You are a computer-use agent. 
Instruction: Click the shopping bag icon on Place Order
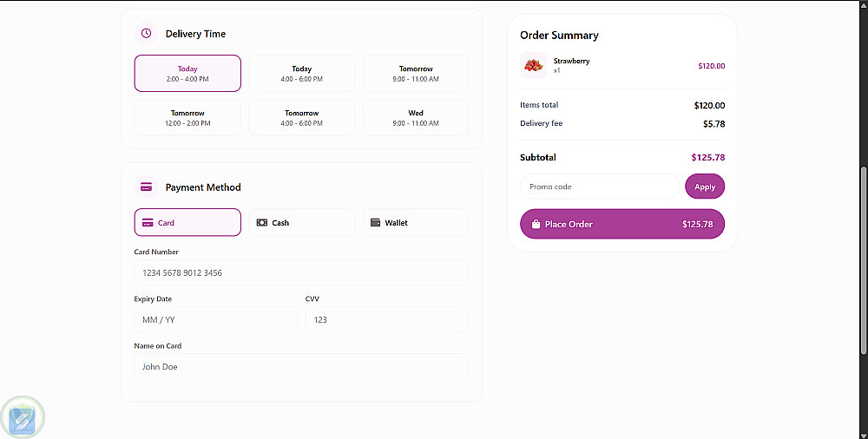536,225
